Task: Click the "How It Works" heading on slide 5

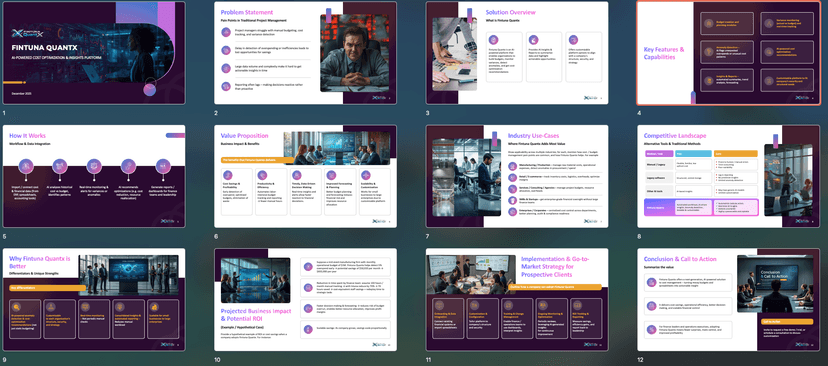Action: click(x=27, y=136)
